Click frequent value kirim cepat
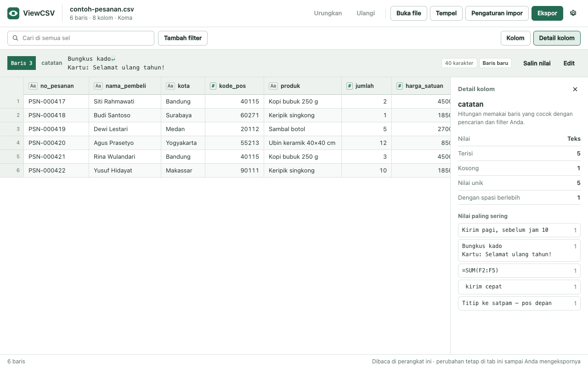 point(519,287)
